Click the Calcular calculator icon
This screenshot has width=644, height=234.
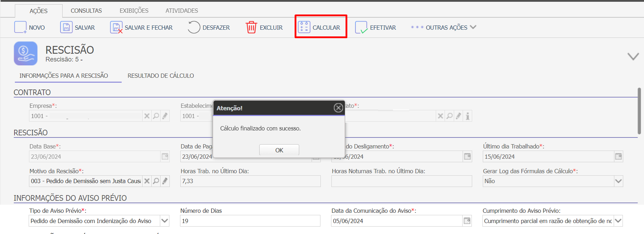[304, 27]
